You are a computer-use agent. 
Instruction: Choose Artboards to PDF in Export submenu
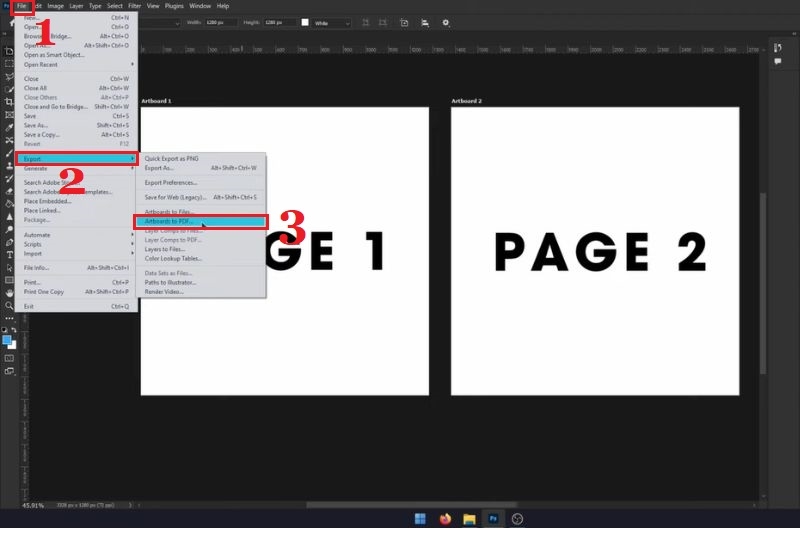point(201,221)
